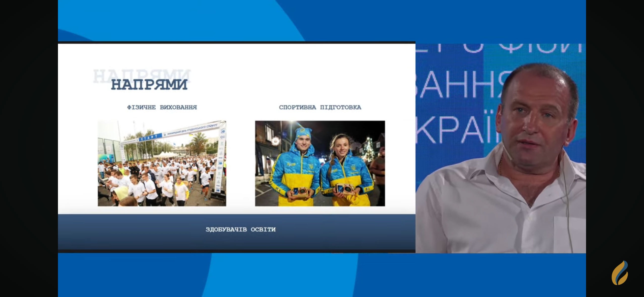Select the ФІЗИЧНЕ ВИХОВАННЯ caption
The width and height of the screenshot is (644, 297).
(x=162, y=107)
